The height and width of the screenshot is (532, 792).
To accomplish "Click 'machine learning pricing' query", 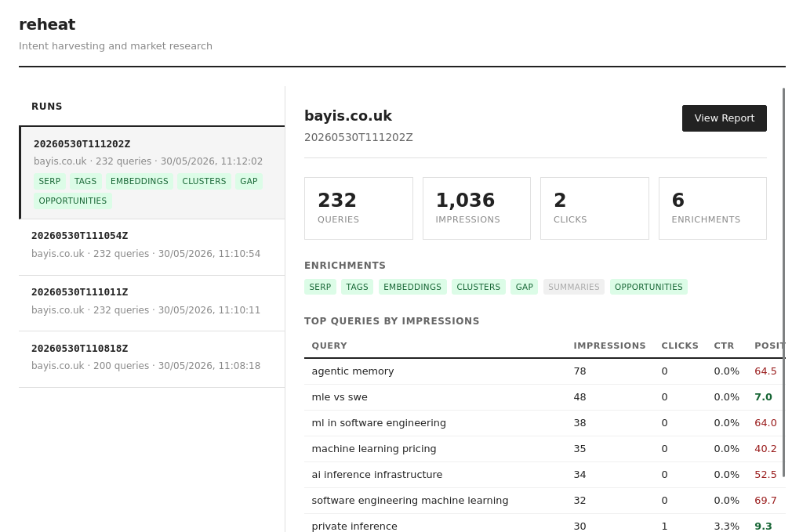I will (374, 449).
